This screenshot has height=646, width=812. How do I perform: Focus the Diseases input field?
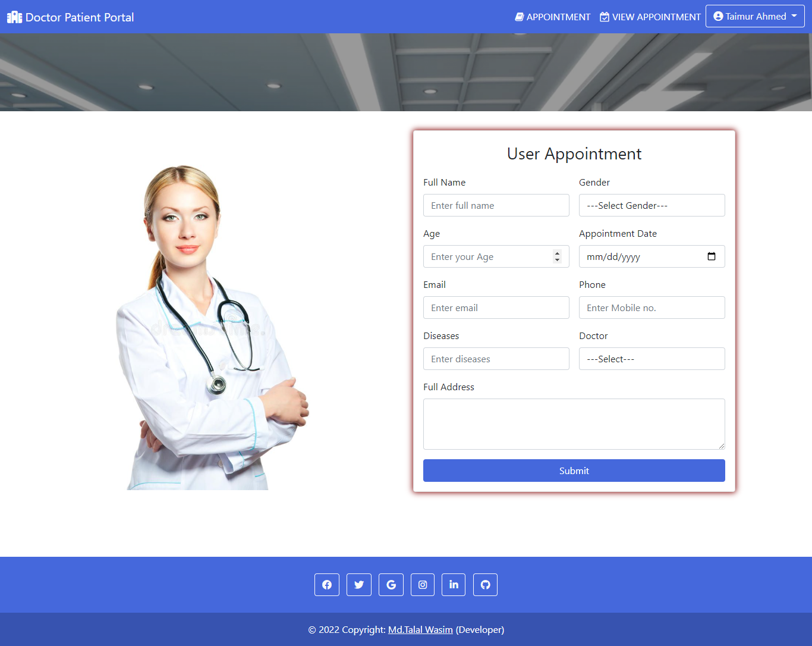click(x=496, y=359)
